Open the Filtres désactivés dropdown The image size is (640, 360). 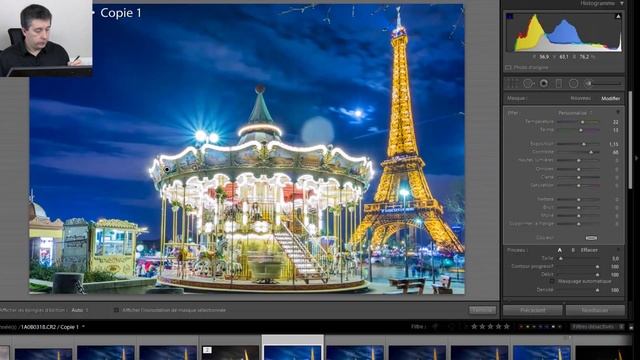pyautogui.click(x=597, y=327)
